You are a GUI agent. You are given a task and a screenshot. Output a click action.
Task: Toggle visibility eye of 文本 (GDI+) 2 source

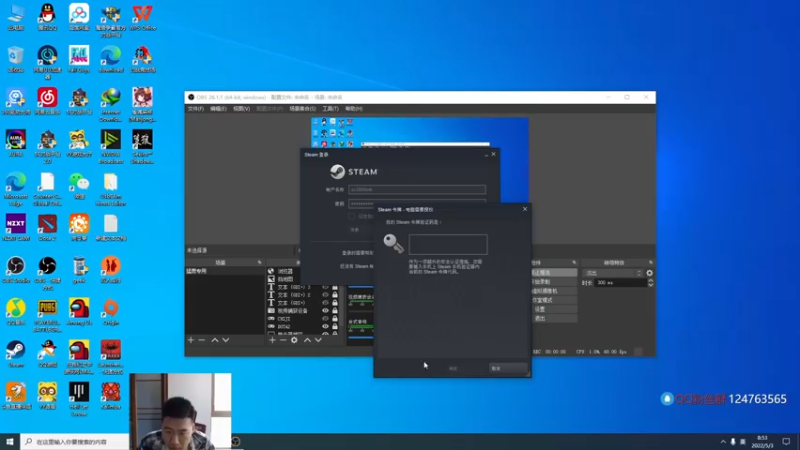[325, 295]
